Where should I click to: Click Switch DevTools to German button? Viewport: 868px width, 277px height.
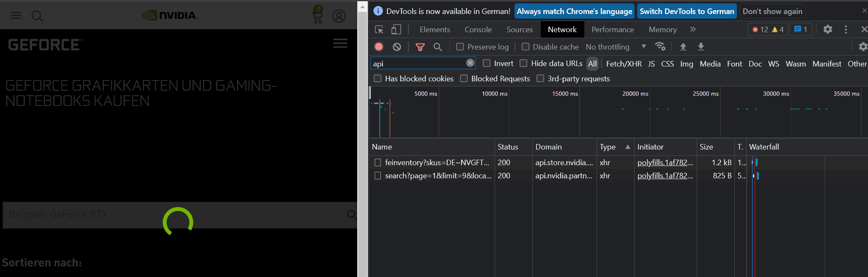(x=687, y=11)
